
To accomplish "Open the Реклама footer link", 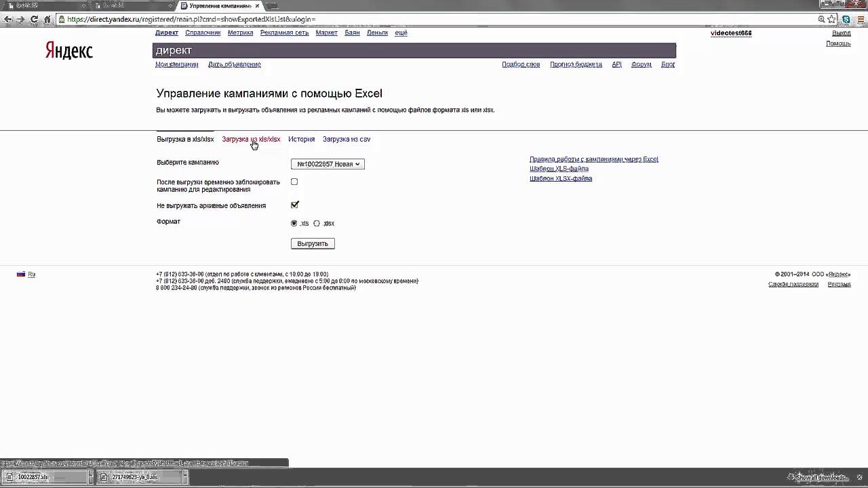I will (x=839, y=284).
